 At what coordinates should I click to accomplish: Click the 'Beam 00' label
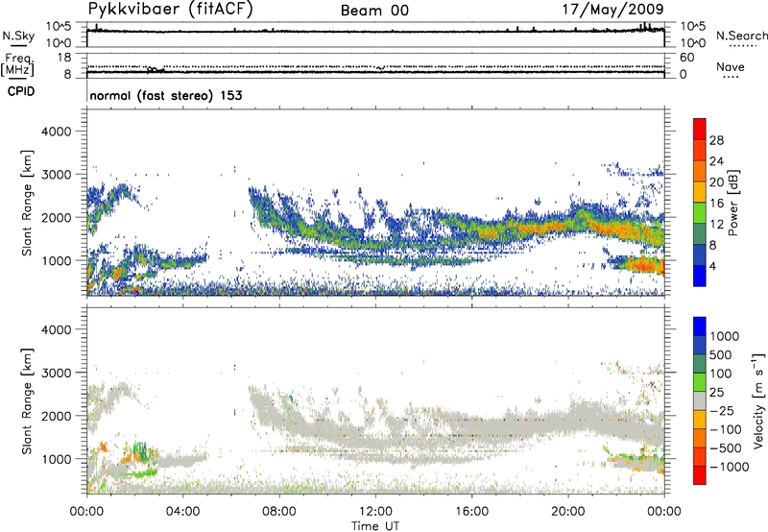click(374, 11)
